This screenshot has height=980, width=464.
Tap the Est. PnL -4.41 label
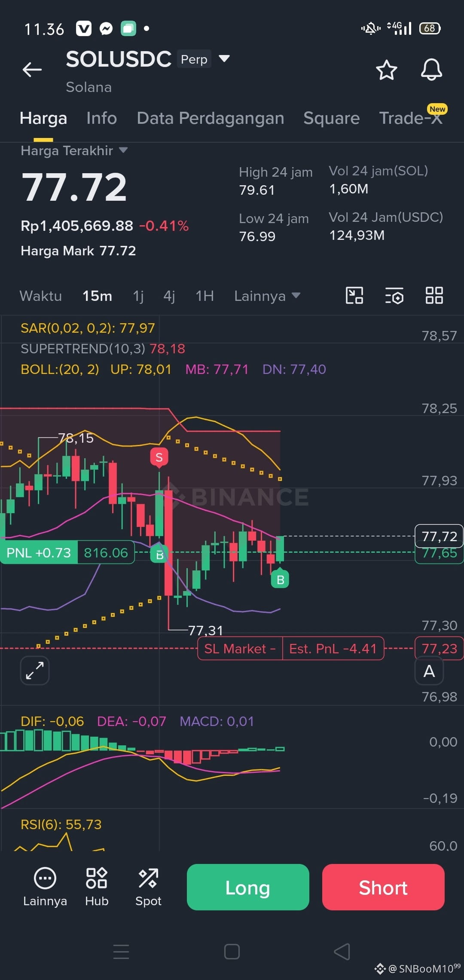click(333, 648)
